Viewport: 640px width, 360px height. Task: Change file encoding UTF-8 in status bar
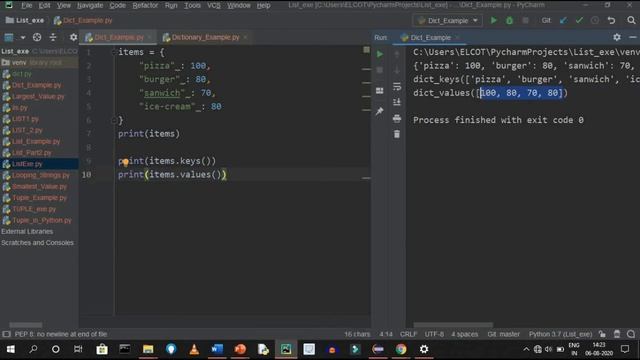pyautogui.click(x=434, y=334)
